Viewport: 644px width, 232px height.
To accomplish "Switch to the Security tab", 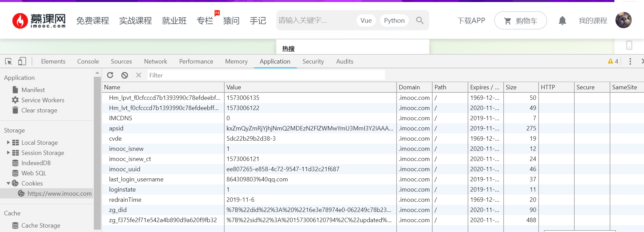I will (x=313, y=61).
